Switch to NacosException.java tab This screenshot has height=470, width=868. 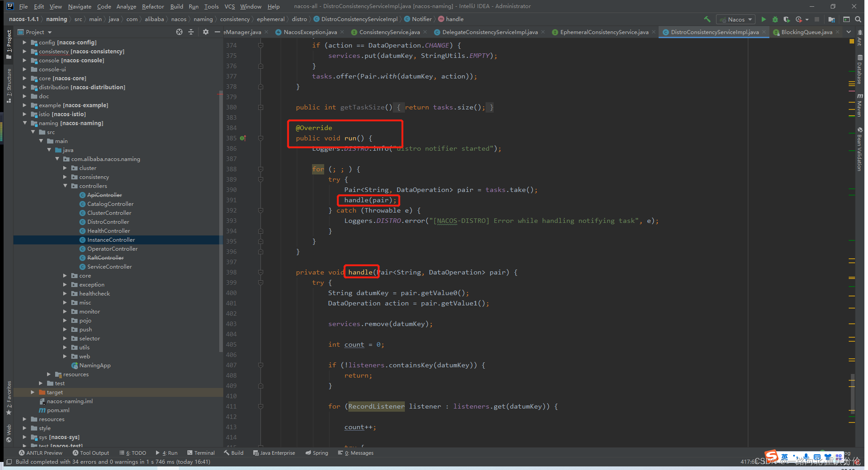pyautogui.click(x=310, y=32)
